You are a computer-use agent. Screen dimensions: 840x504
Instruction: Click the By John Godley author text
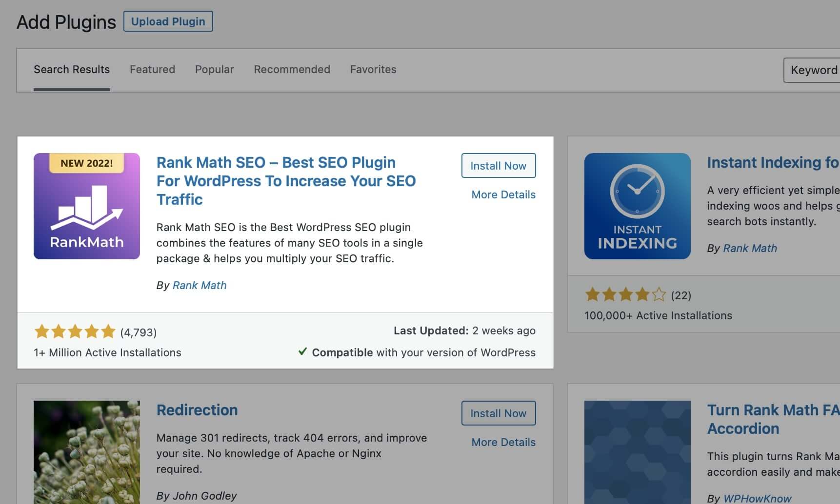coord(197,496)
